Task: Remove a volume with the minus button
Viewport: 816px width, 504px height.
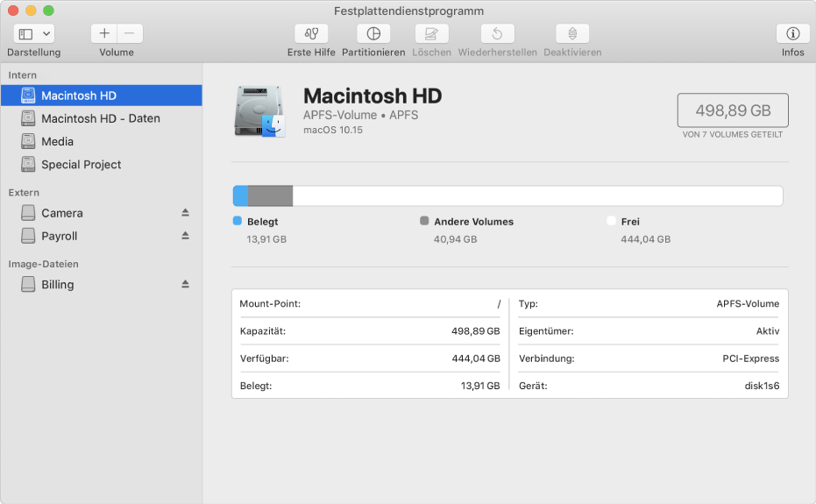Action: [x=130, y=33]
